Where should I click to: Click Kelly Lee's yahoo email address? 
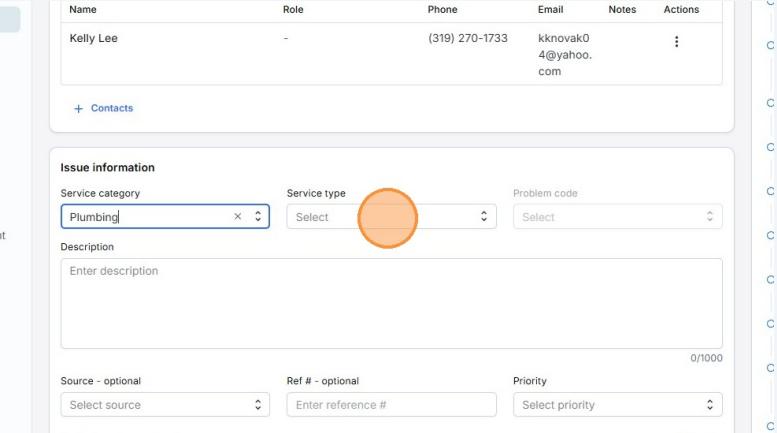(x=564, y=55)
